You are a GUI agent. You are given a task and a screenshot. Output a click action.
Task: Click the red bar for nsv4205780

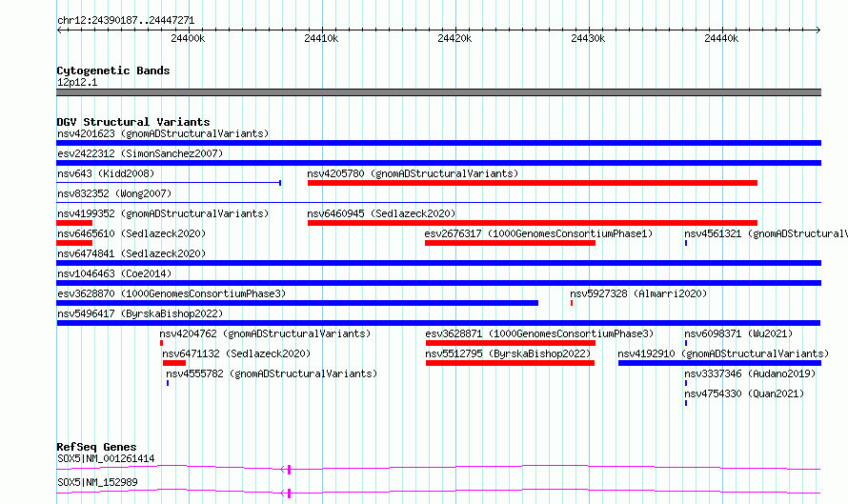click(x=533, y=183)
